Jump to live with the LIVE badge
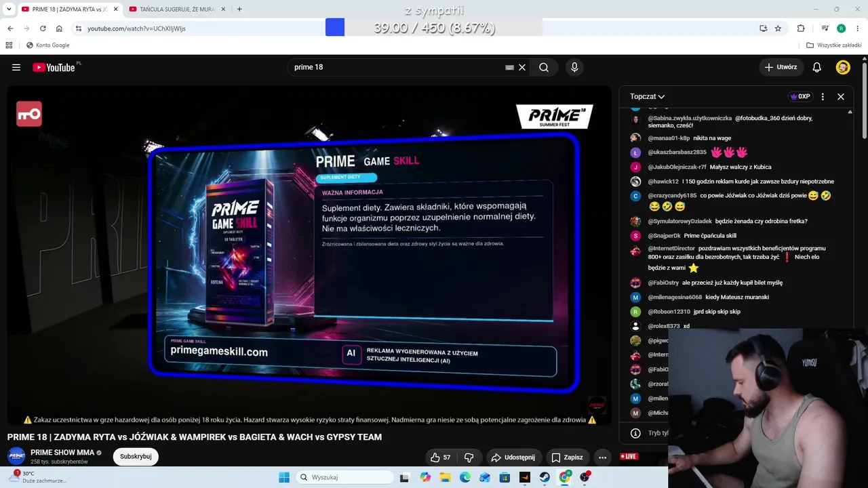The image size is (868, 488). [629, 457]
